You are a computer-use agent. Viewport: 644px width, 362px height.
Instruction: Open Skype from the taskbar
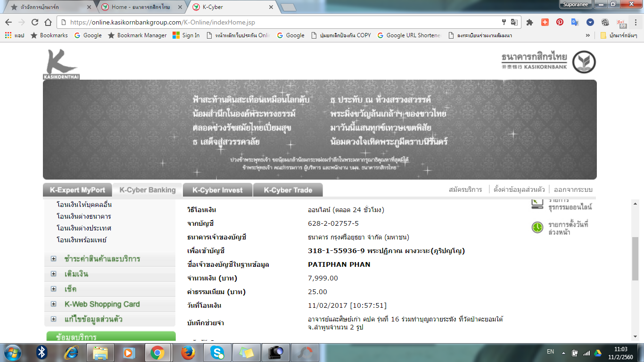217,353
